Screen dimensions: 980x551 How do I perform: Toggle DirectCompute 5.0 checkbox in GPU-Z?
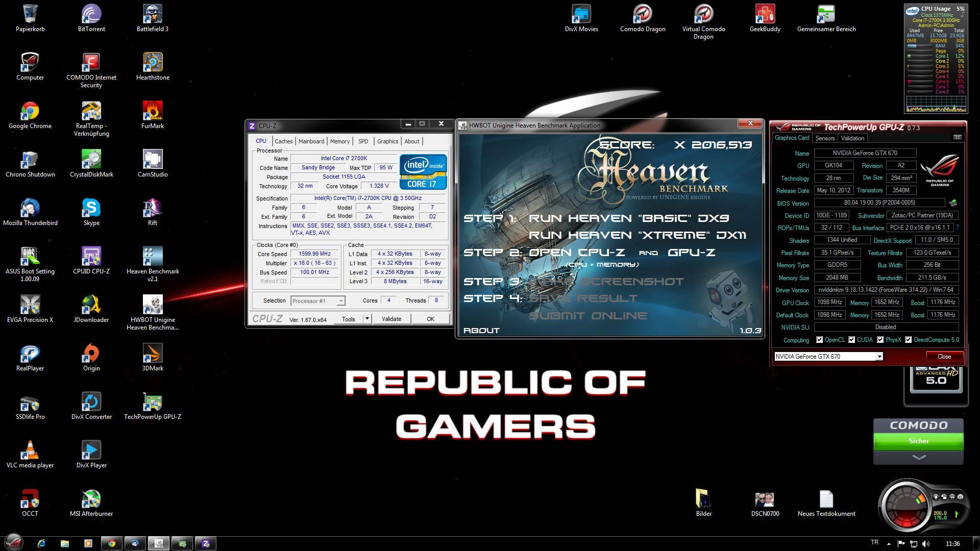tap(908, 340)
